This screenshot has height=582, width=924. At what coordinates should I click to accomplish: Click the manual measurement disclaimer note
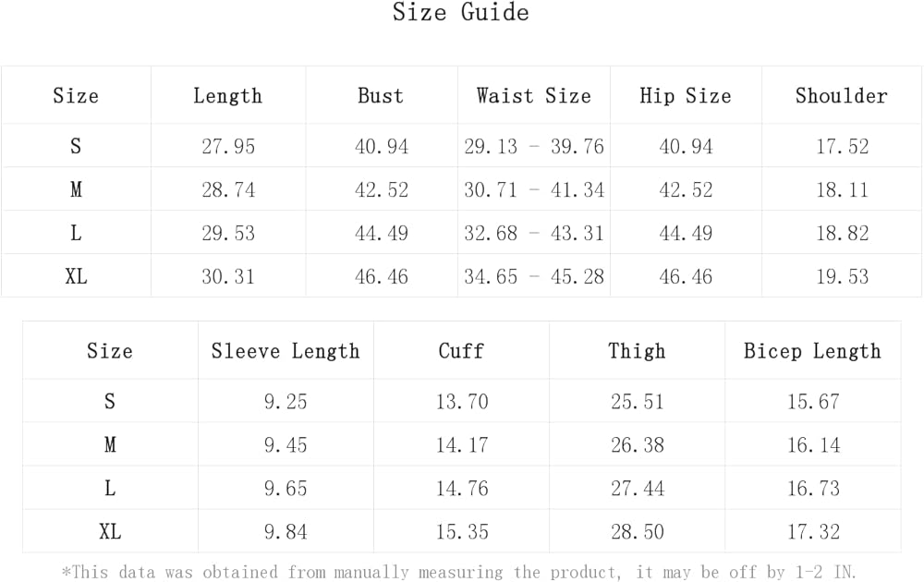pyautogui.click(x=459, y=572)
